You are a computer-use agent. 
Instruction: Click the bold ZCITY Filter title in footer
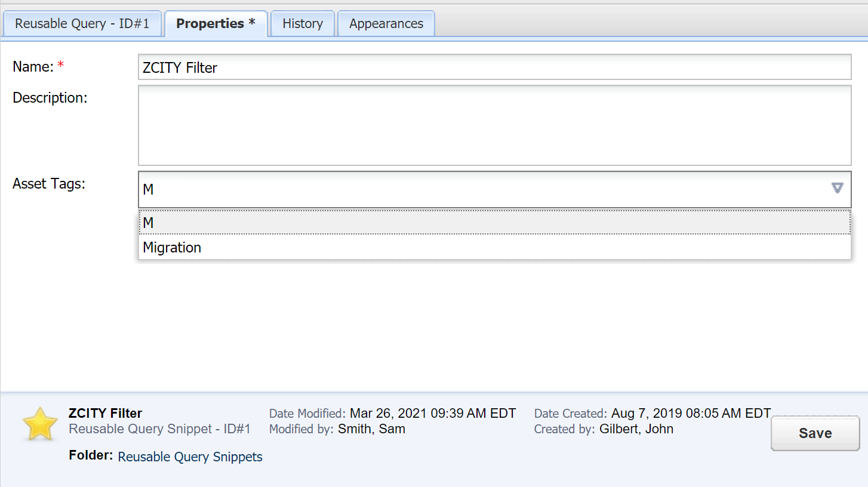tap(106, 413)
